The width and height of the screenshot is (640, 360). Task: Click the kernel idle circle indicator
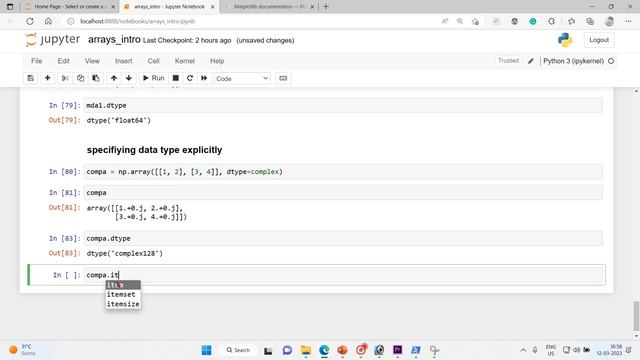click(x=611, y=61)
